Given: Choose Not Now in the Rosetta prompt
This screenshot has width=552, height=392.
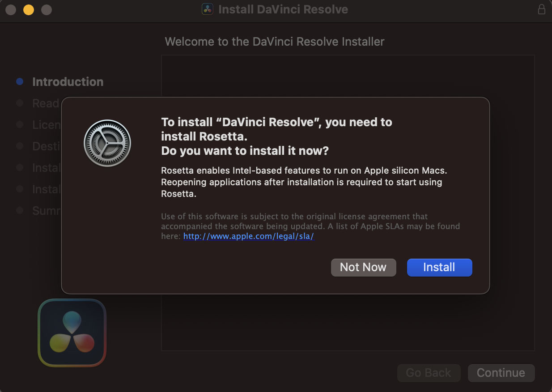Looking at the screenshot, I should (x=363, y=267).
